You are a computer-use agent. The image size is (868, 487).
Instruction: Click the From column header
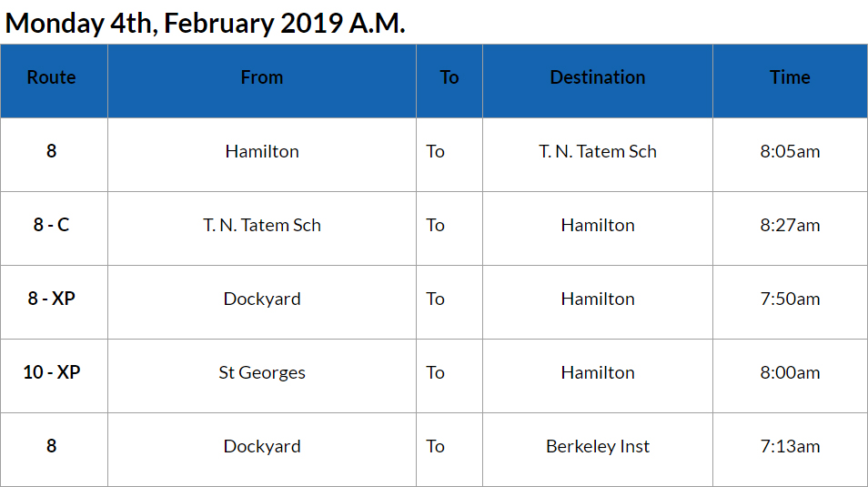point(262,78)
